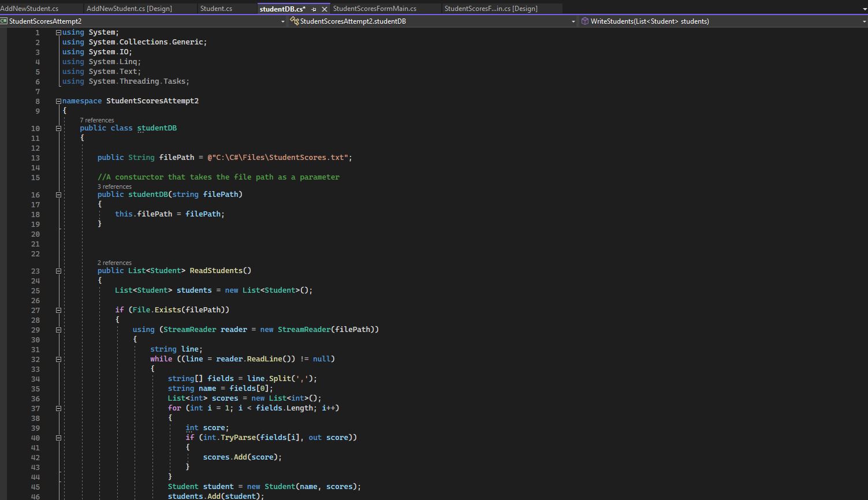
Task: Click the '7 references' CodeLens link
Action: [96, 120]
